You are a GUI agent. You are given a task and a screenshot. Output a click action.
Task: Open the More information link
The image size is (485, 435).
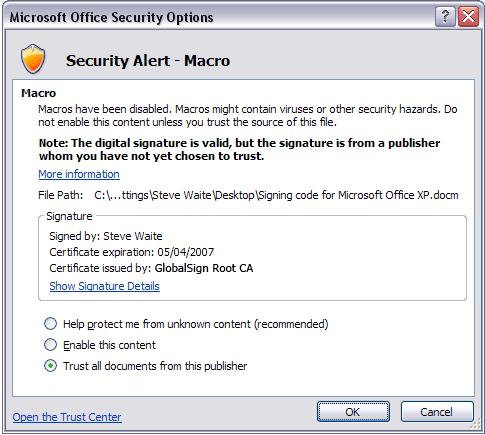point(79,174)
